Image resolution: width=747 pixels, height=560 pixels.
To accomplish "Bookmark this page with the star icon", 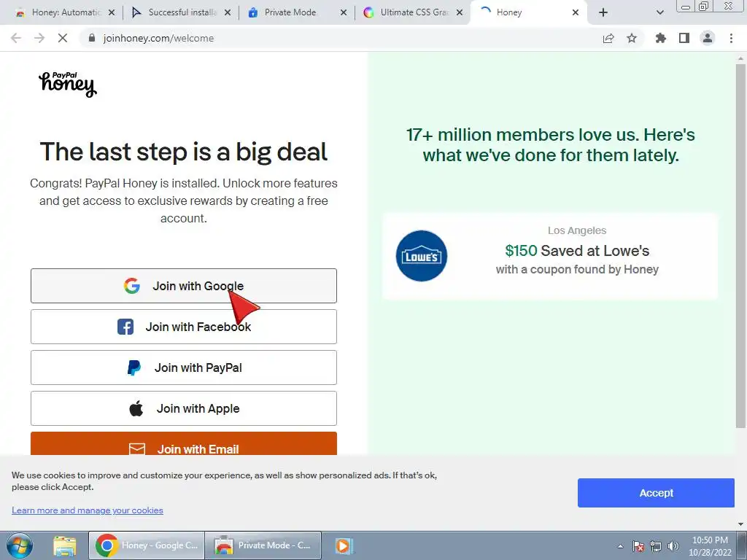I will point(632,38).
